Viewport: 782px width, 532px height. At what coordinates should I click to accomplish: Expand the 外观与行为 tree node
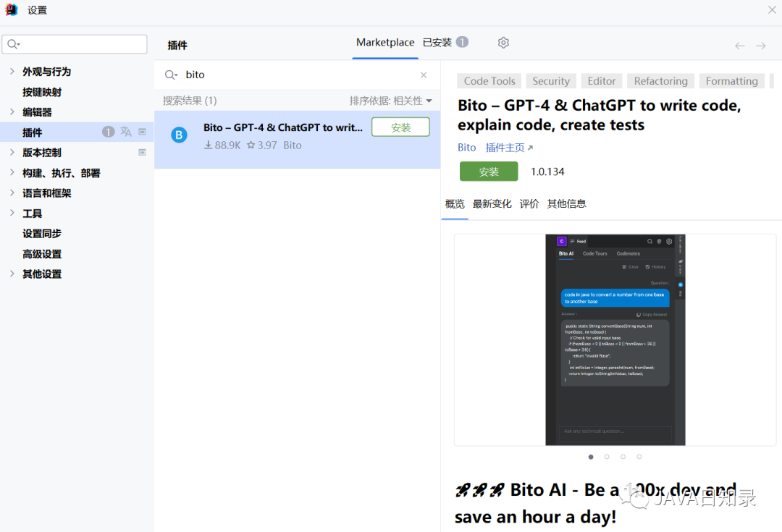[12, 72]
